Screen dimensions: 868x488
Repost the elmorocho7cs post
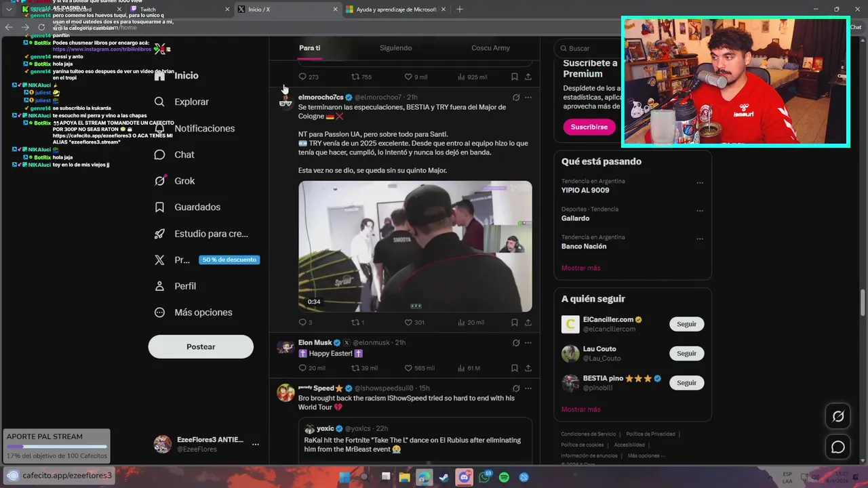click(x=355, y=323)
